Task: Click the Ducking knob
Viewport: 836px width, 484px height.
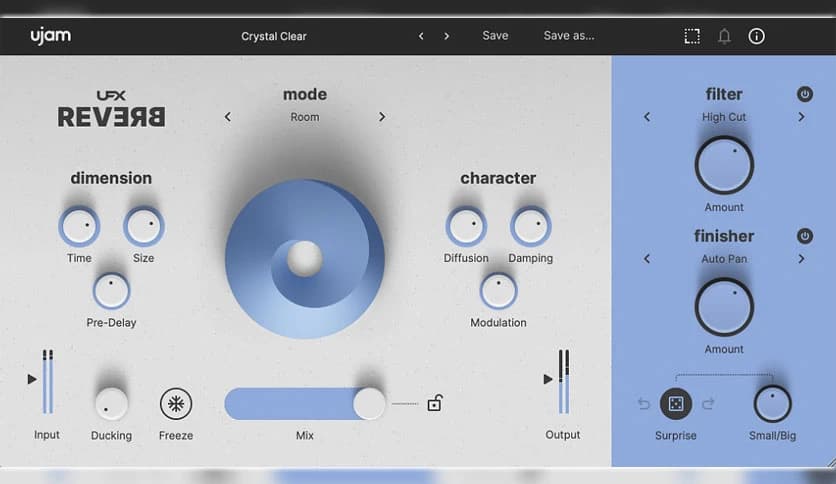Action: [111, 404]
